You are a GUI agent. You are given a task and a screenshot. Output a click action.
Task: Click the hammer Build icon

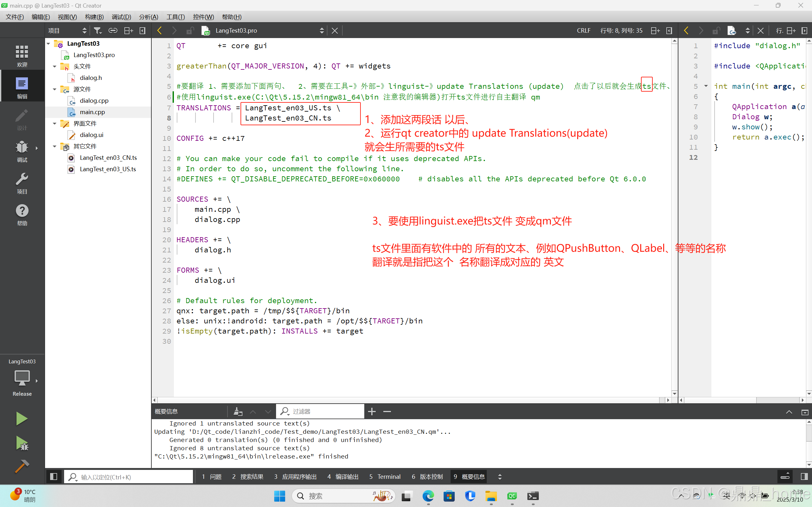pyautogui.click(x=22, y=466)
